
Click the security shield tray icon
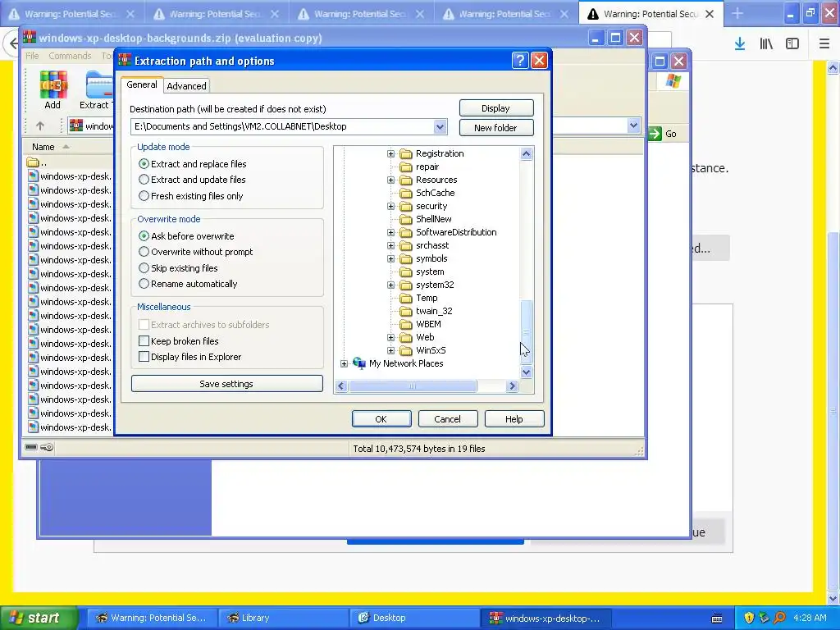coord(749,618)
